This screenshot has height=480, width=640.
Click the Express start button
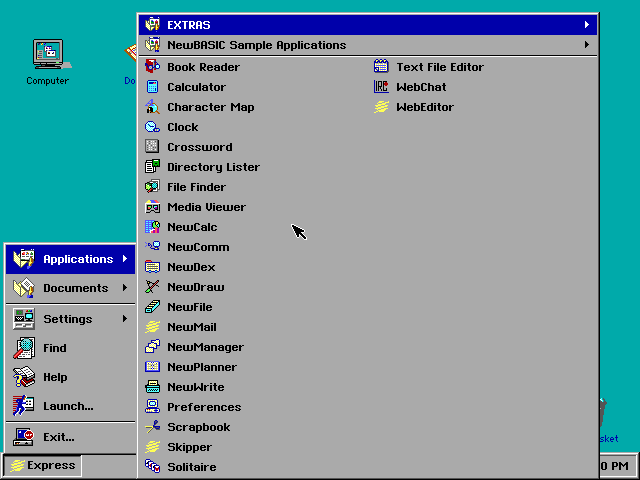(x=42, y=465)
